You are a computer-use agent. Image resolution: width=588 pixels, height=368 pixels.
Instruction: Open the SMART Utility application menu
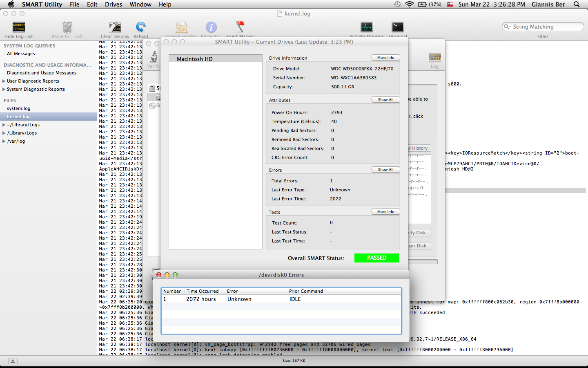pyautogui.click(x=42, y=4)
